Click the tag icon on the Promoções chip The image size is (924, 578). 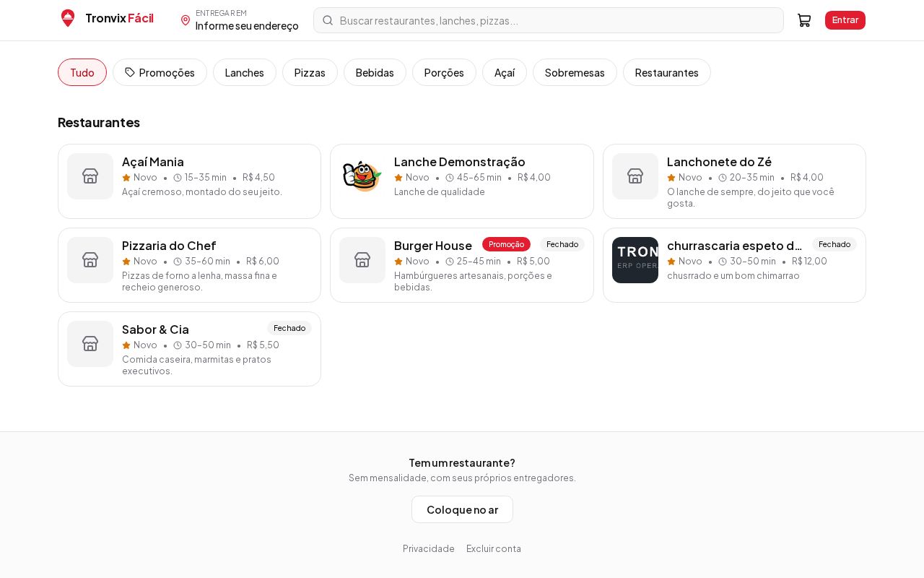130,72
